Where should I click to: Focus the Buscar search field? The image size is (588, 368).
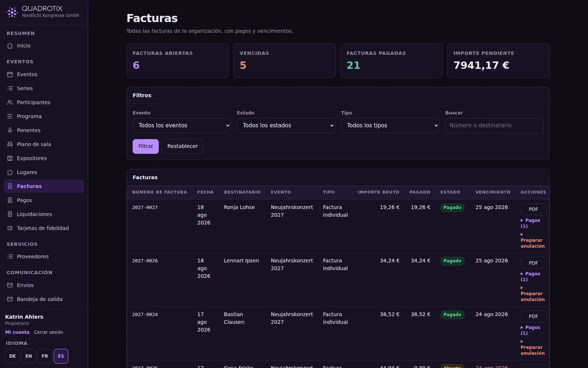[494, 125]
